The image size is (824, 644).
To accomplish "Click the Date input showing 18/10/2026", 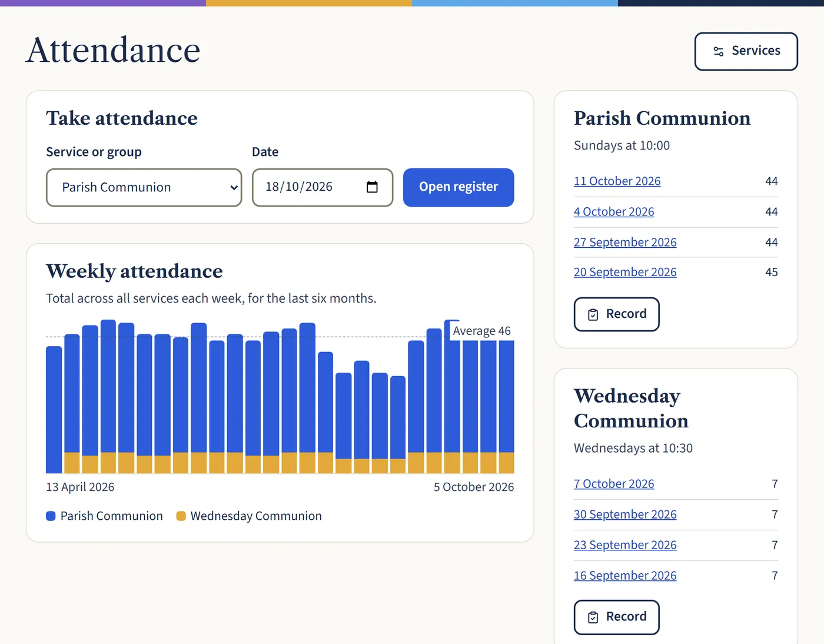I will coord(323,187).
